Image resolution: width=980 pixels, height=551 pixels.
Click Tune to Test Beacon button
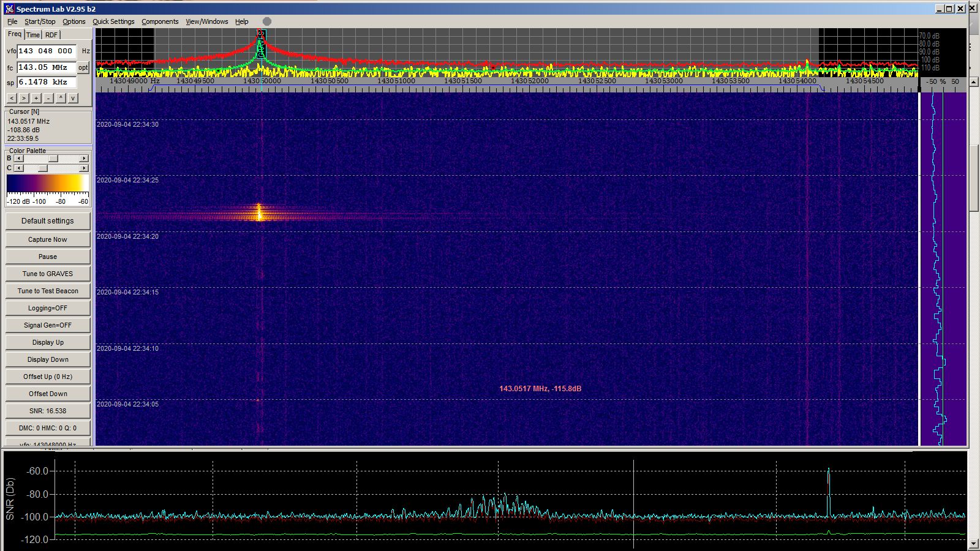(x=48, y=291)
